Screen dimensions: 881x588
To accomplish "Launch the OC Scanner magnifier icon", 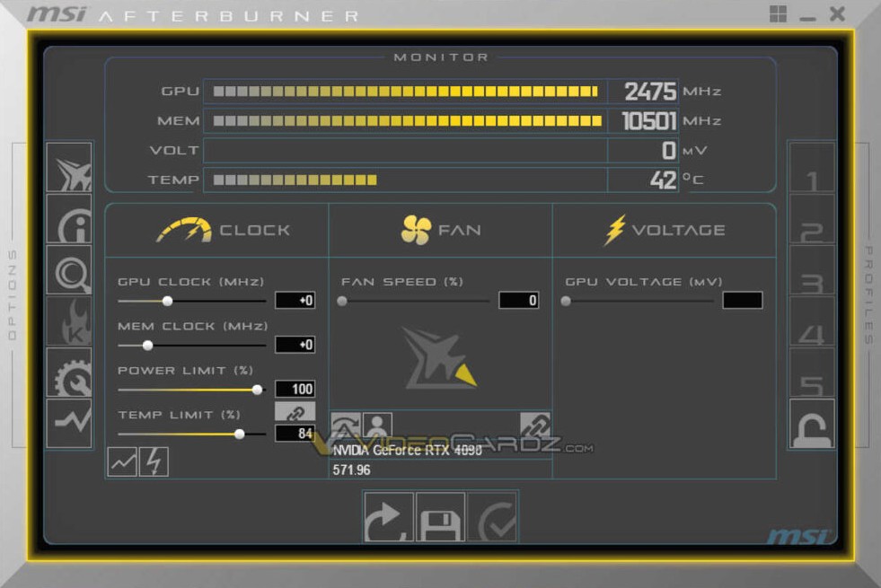I will click(x=69, y=269).
